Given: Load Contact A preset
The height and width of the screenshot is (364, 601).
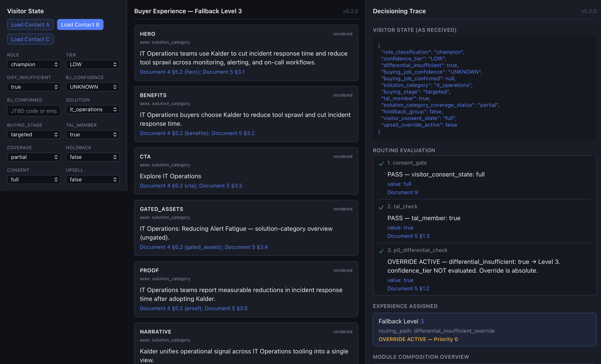Looking at the screenshot, I should (x=30, y=25).
